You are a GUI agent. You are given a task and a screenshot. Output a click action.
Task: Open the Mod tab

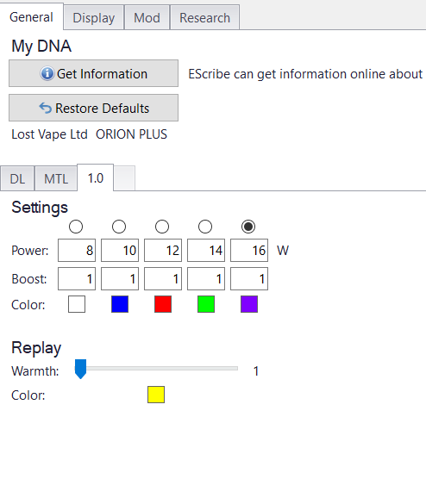(147, 18)
